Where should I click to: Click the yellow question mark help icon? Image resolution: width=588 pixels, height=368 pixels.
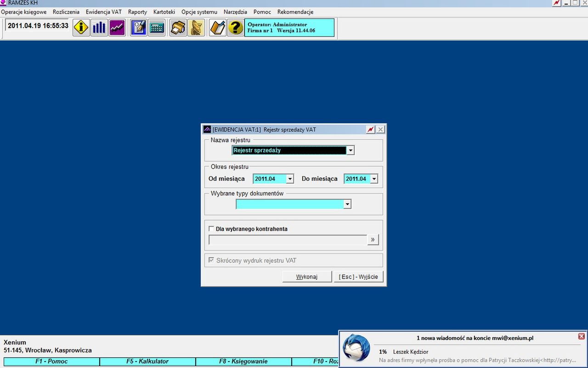(x=236, y=28)
